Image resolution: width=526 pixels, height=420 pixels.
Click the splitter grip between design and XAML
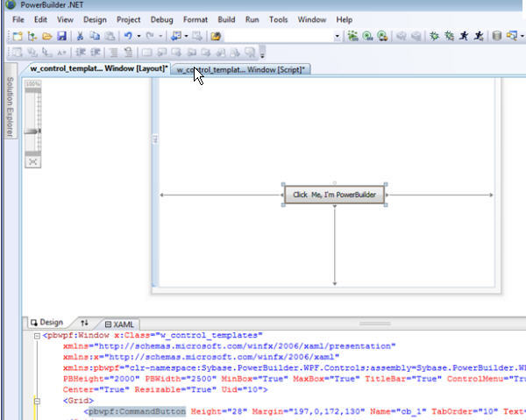click(x=374, y=324)
